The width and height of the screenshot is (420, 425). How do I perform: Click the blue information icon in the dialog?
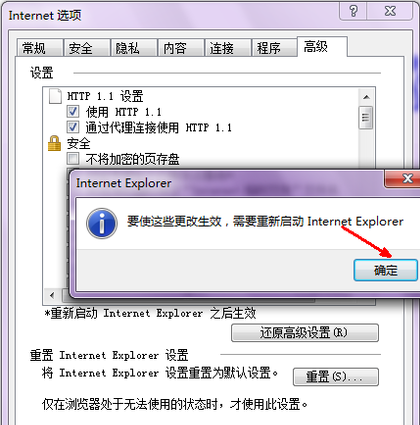click(x=102, y=223)
